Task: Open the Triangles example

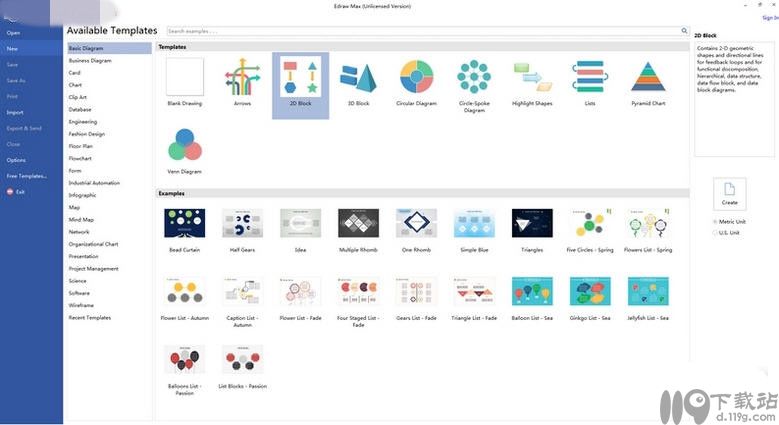Action: tap(532, 223)
